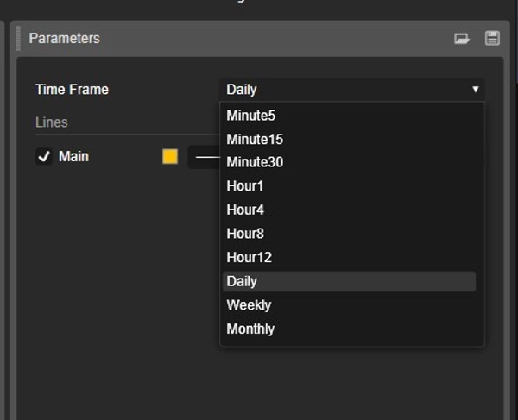Click the Main line label text
The width and height of the screenshot is (518, 420).
74,157
